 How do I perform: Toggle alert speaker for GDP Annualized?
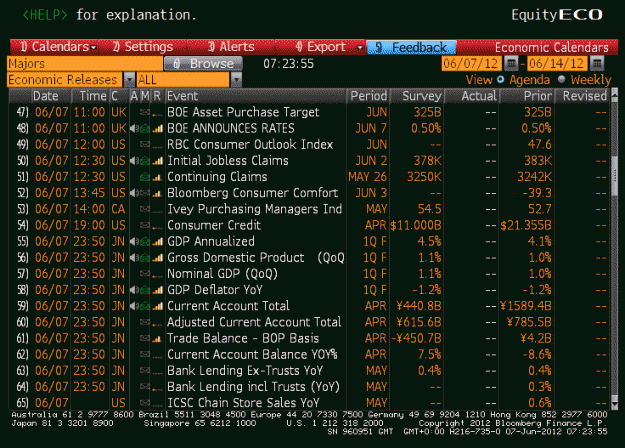point(134,242)
